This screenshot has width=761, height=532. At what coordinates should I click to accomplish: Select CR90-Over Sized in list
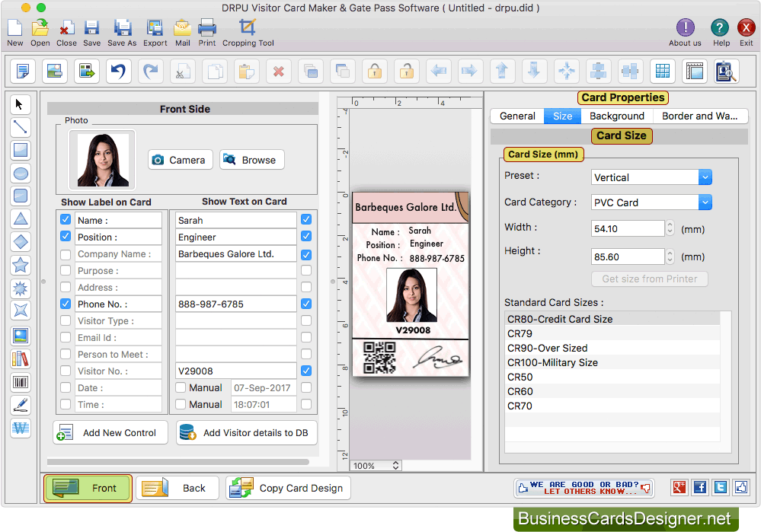pyautogui.click(x=613, y=348)
